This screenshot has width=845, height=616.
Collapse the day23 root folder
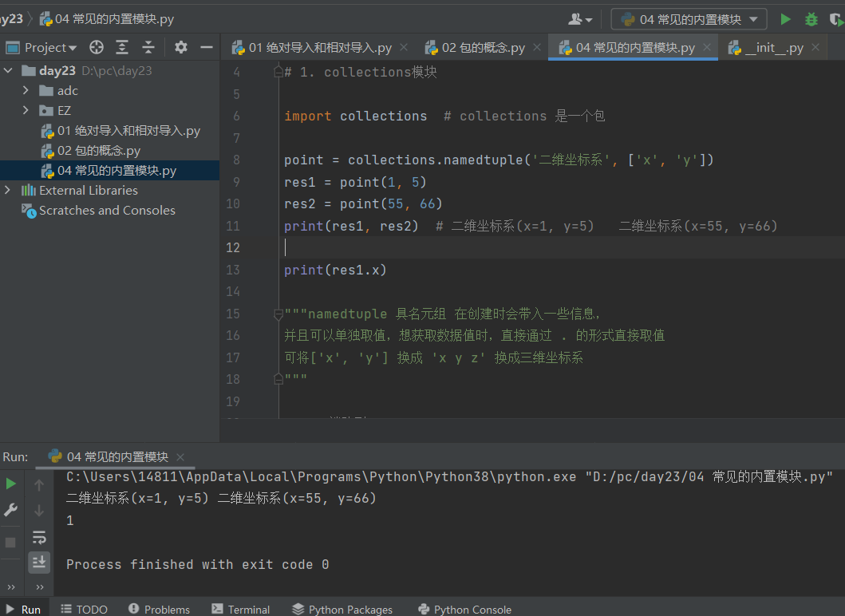[x=8, y=70]
